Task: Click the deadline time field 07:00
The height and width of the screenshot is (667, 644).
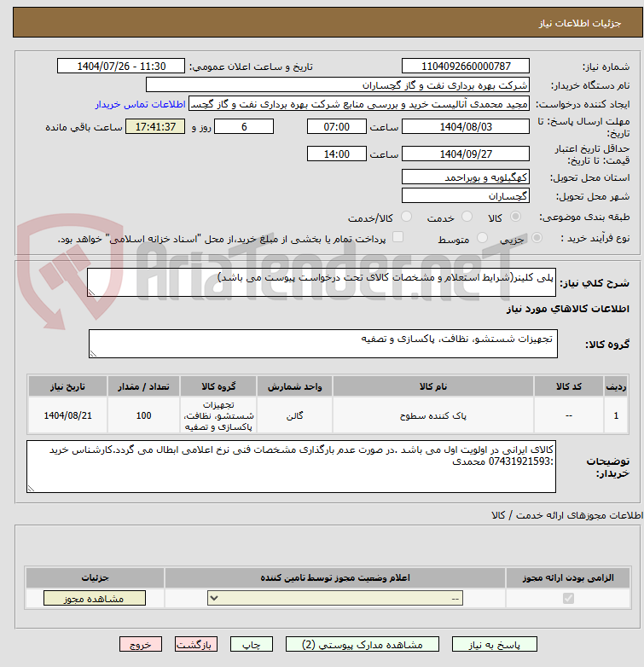Action: (x=336, y=127)
